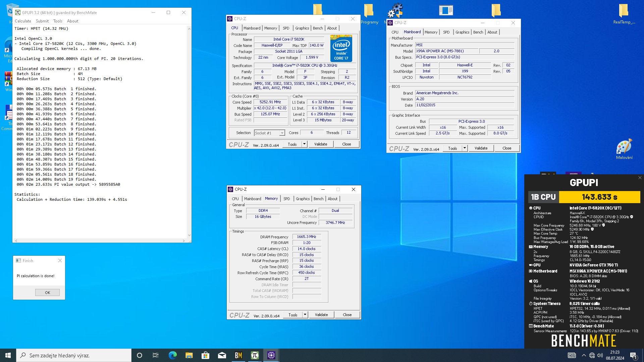This screenshot has height=362, width=644.
Task: Open SPD tab in top CPU-Z window
Action: [286, 28]
